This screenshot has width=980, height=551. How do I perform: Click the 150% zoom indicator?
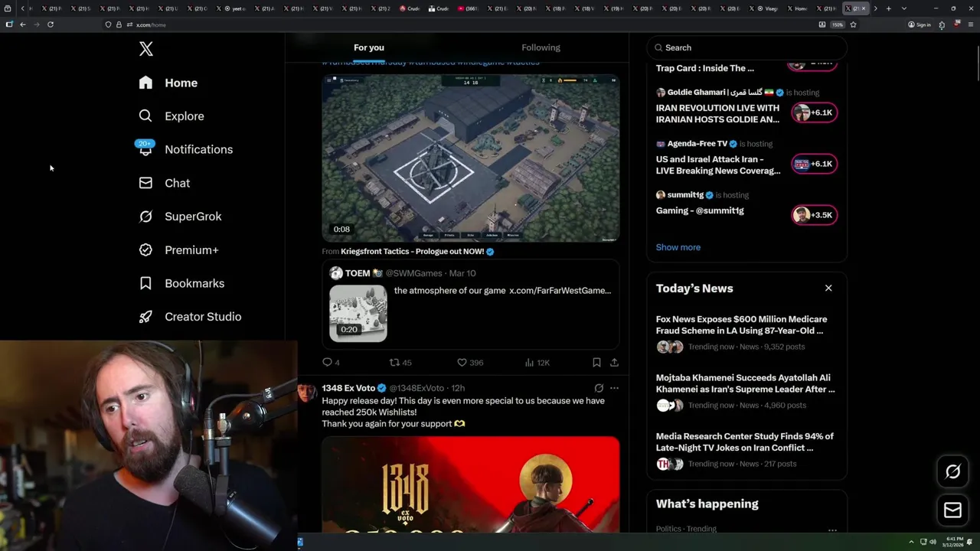[838, 24]
